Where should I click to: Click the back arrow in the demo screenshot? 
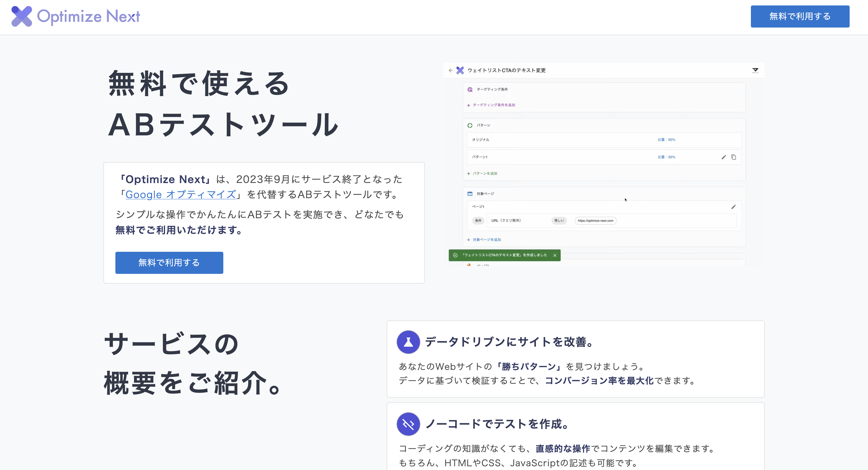(451, 70)
